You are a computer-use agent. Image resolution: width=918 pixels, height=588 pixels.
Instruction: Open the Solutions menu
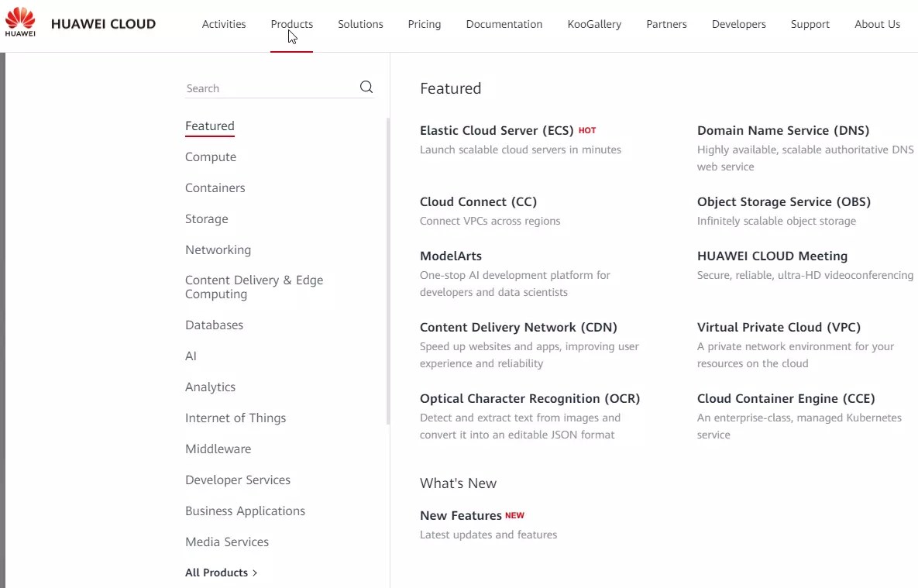tap(360, 24)
